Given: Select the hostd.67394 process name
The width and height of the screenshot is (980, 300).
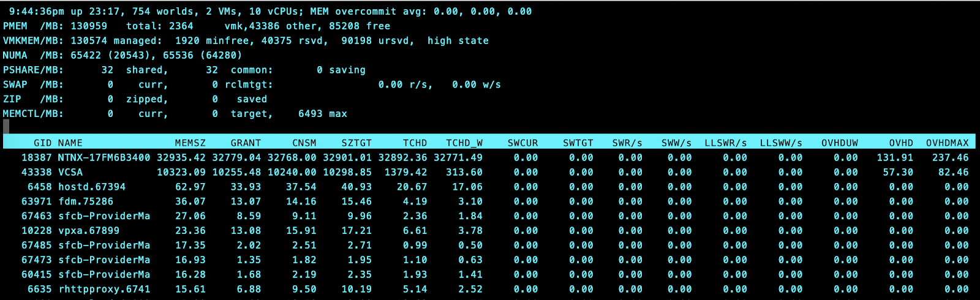Looking at the screenshot, I should click(x=92, y=187).
